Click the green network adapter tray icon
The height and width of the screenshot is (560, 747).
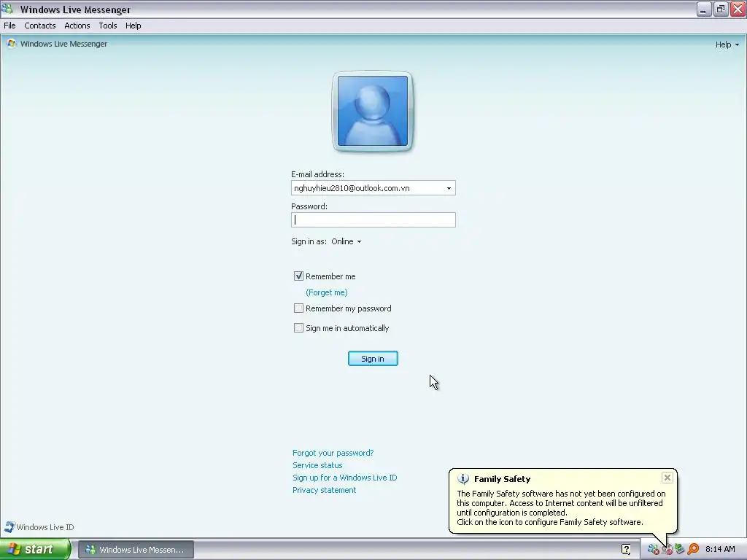pos(680,549)
